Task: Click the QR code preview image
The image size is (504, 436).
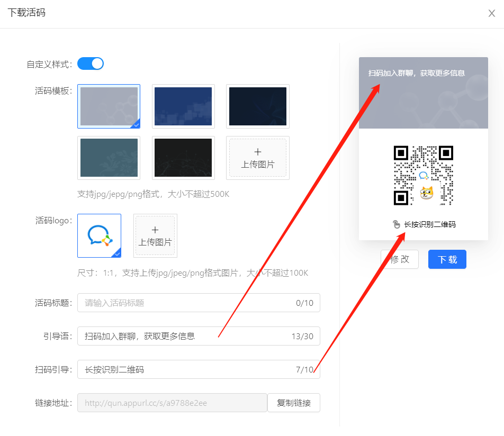Action: pyautogui.click(x=424, y=176)
